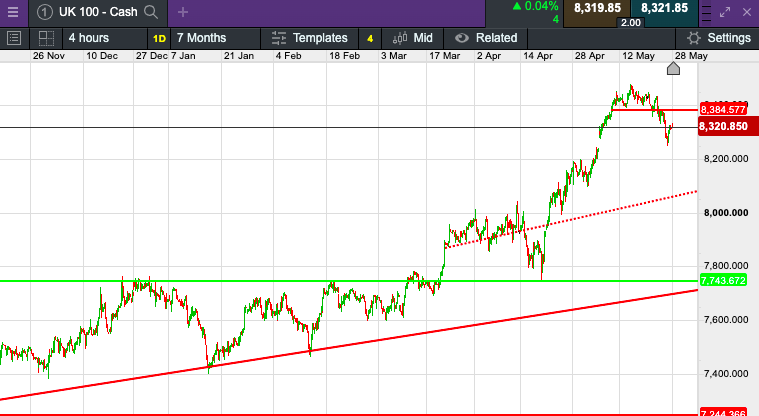Click the sell price 8,319.85
The height and width of the screenshot is (416, 759).
[x=597, y=8]
